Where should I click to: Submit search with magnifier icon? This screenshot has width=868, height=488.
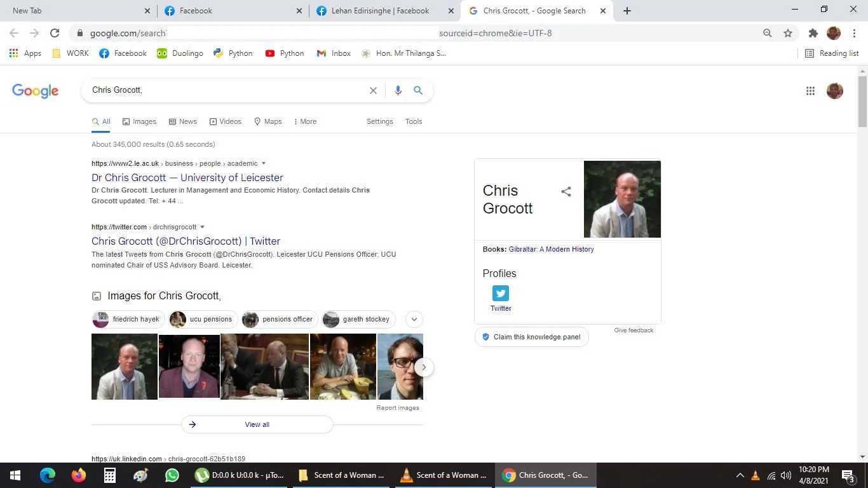(418, 90)
